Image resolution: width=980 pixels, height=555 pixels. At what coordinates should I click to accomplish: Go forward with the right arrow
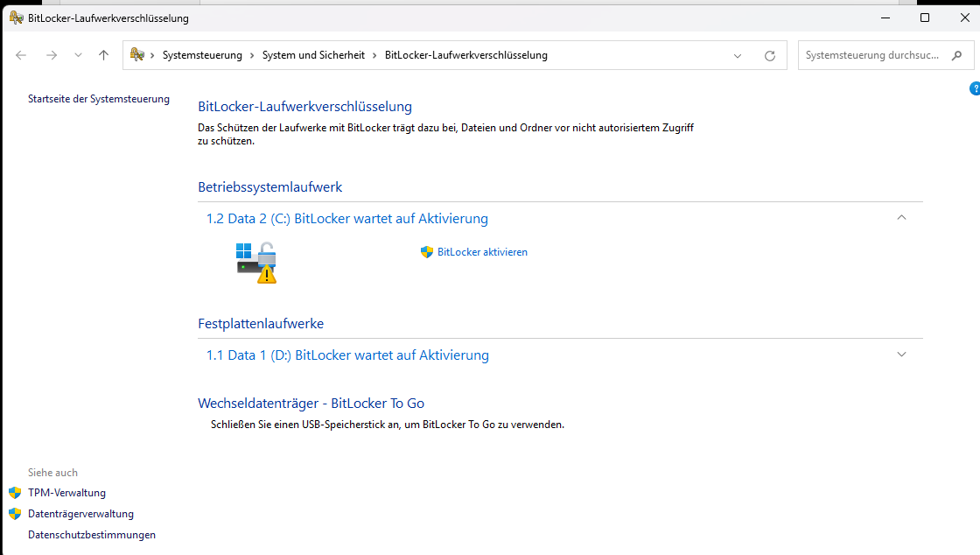52,55
